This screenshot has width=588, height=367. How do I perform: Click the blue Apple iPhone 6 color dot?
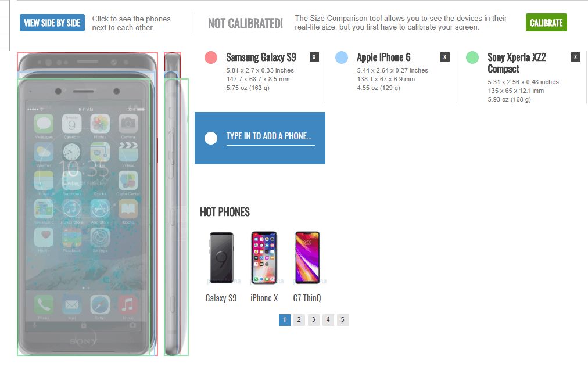point(342,57)
